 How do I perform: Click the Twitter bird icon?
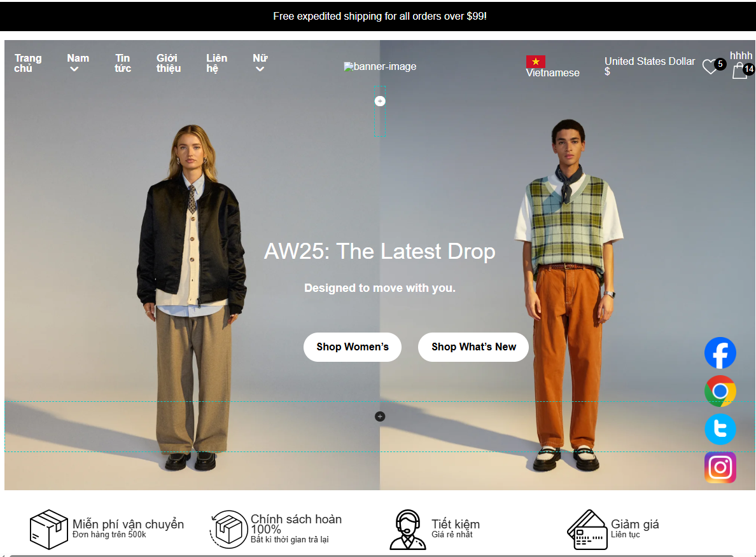pyautogui.click(x=720, y=429)
